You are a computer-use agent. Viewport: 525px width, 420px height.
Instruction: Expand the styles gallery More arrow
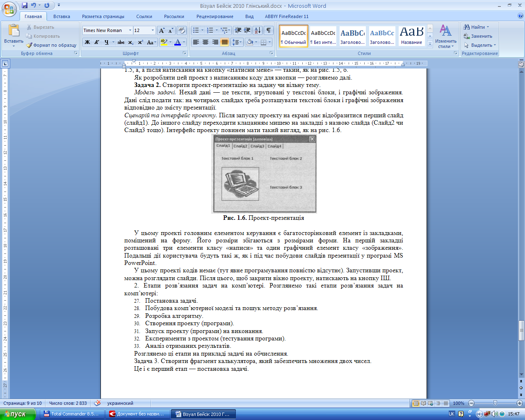click(430, 43)
